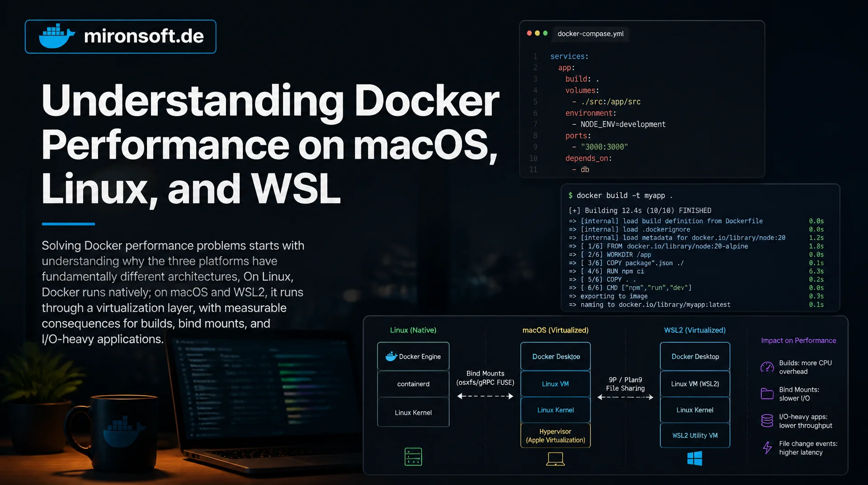The width and height of the screenshot is (868, 485).
Task: Click the depends_on: line
Action: tap(588, 158)
